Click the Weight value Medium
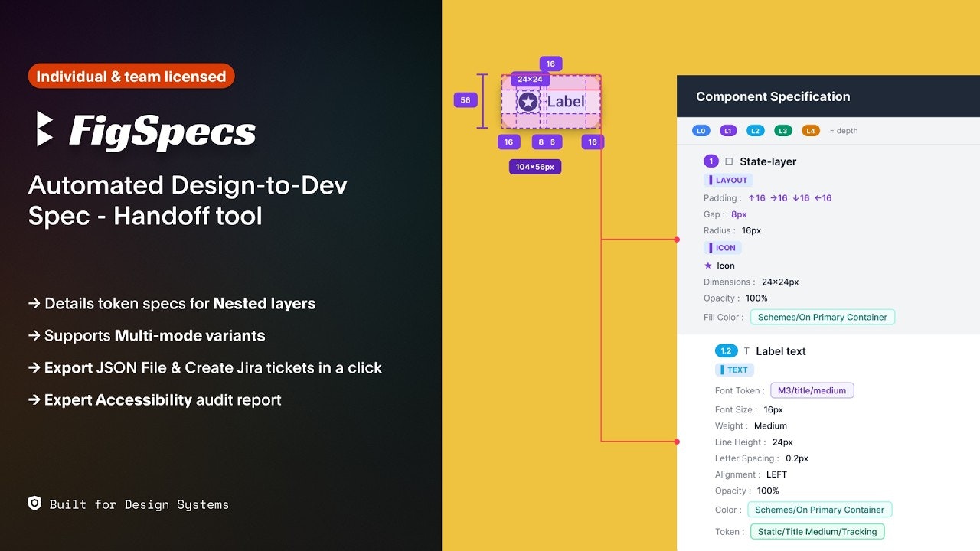980x551 pixels. [770, 426]
